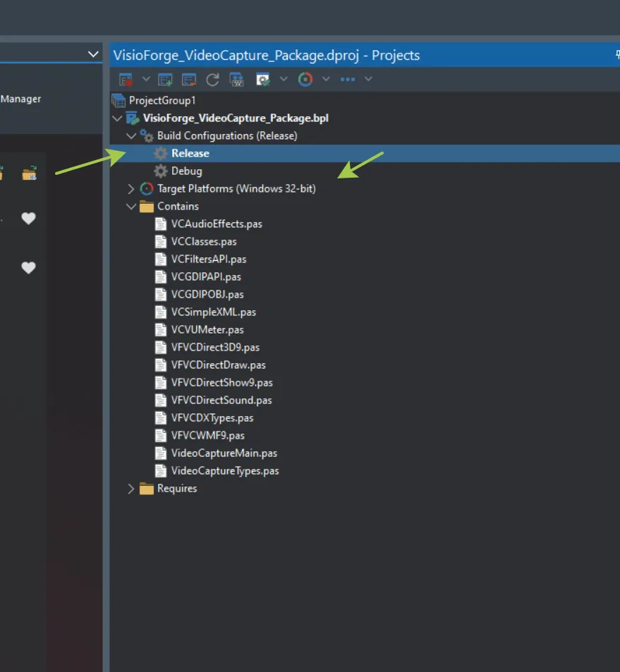Open the dropdown arrow beside the first toolbar icon

pyautogui.click(x=146, y=79)
